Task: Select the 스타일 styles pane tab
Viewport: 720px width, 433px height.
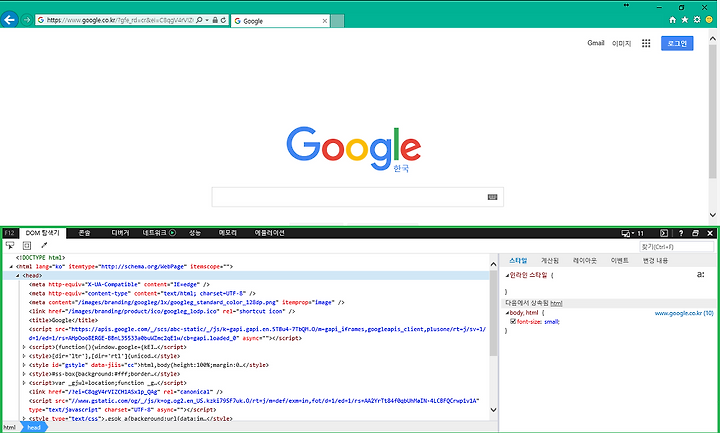Action: pos(518,260)
